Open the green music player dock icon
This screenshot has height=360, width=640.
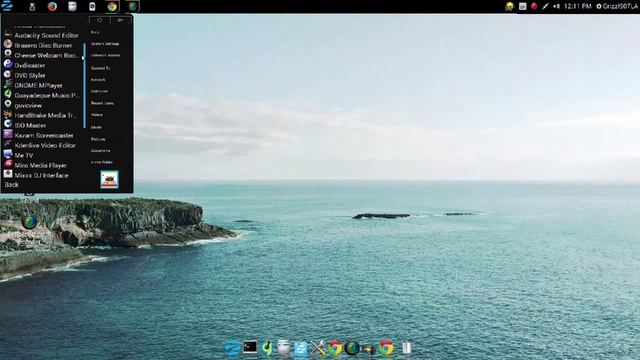pos(267,348)
